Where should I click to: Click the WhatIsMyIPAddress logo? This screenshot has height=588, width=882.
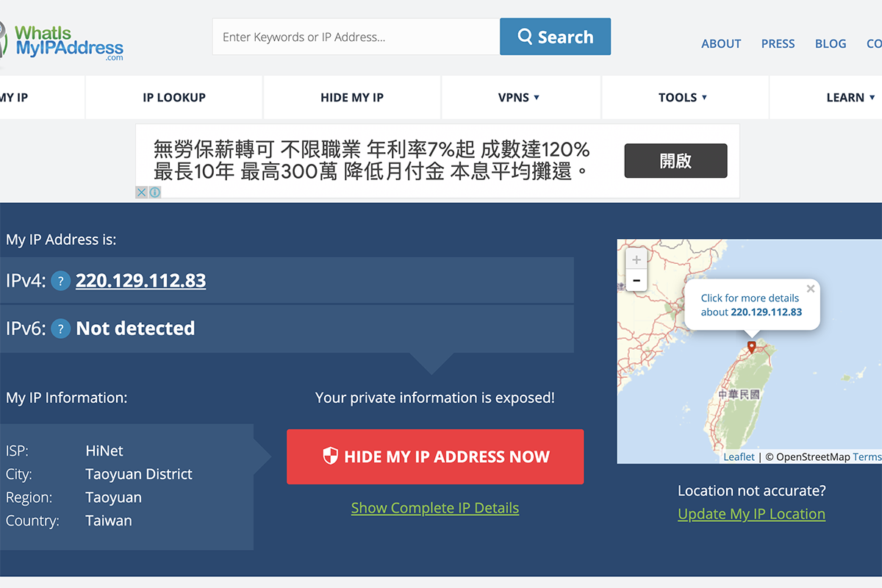point(62,40)
